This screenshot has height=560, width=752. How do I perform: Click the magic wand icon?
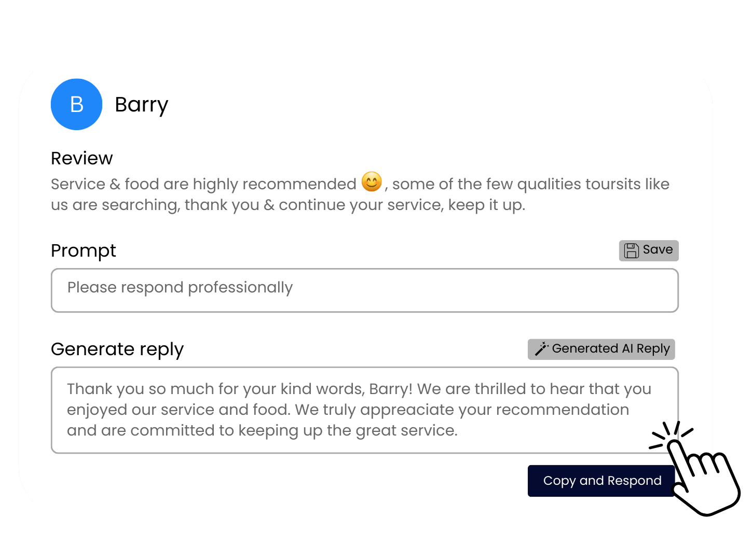(x=541, y=349)
